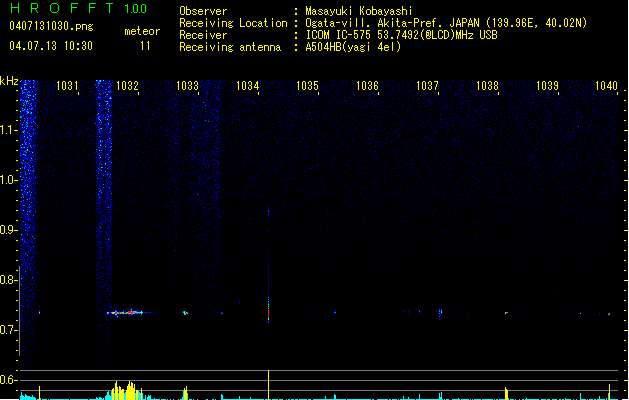The image size is (629, 400).
Task: Select the file name 0407131030.png
Action: (x=51, y=26)
